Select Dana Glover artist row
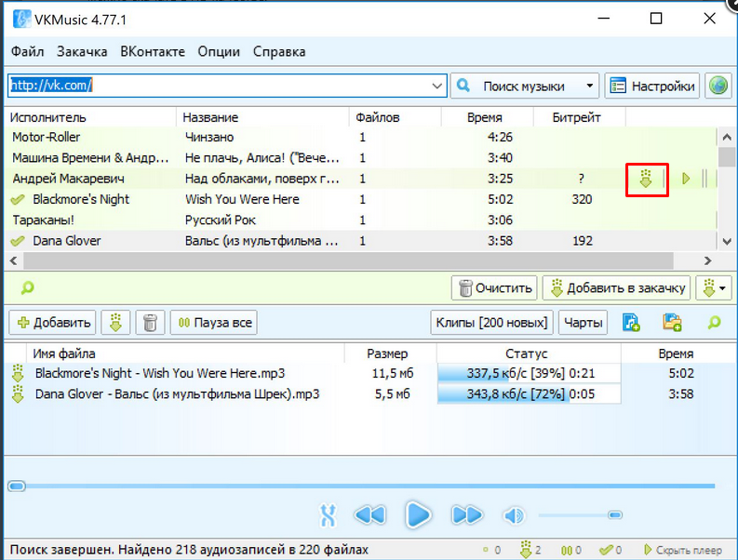This screenshot has height=560, width=738. (361, 241)
